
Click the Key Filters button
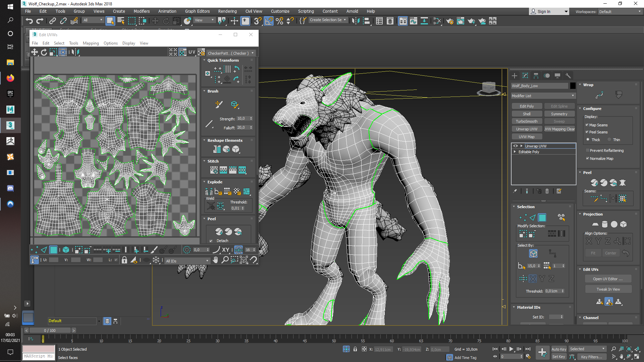pyautogui.click(x=591, y=357)
